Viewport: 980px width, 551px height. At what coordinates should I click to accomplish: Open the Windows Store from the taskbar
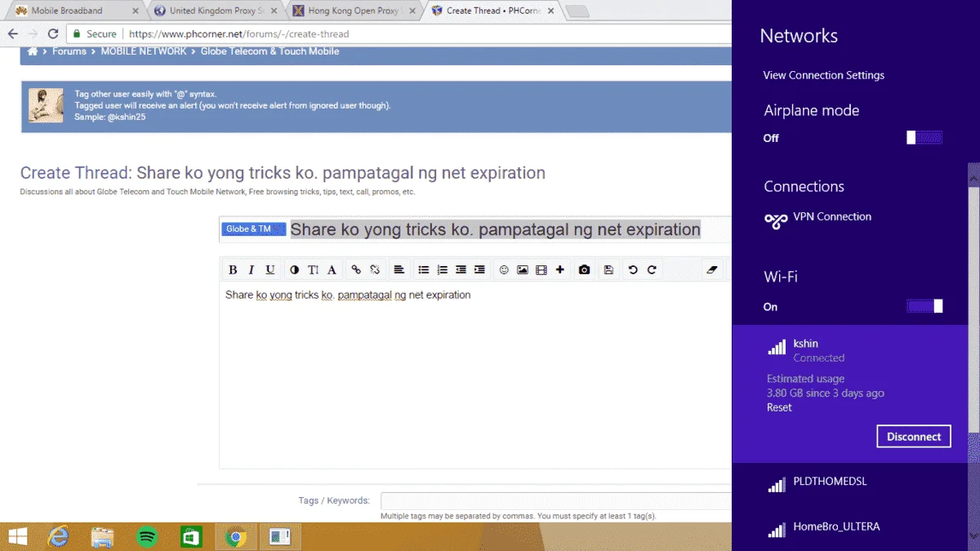click(191, 537)
